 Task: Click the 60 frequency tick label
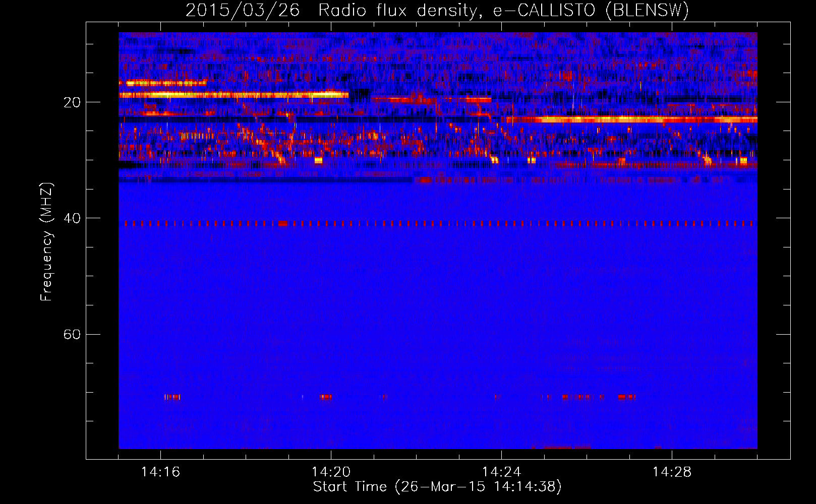(72, 334)
